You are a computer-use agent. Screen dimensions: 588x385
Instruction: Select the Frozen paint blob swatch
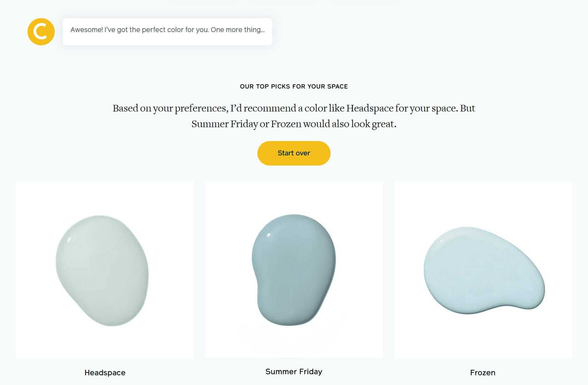(484, 270)
